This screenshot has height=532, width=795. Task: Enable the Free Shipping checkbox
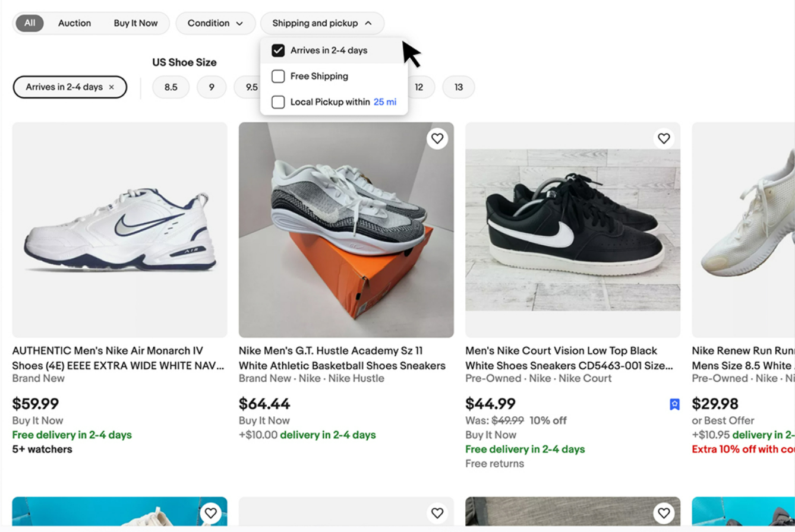[x=278, y=76]
